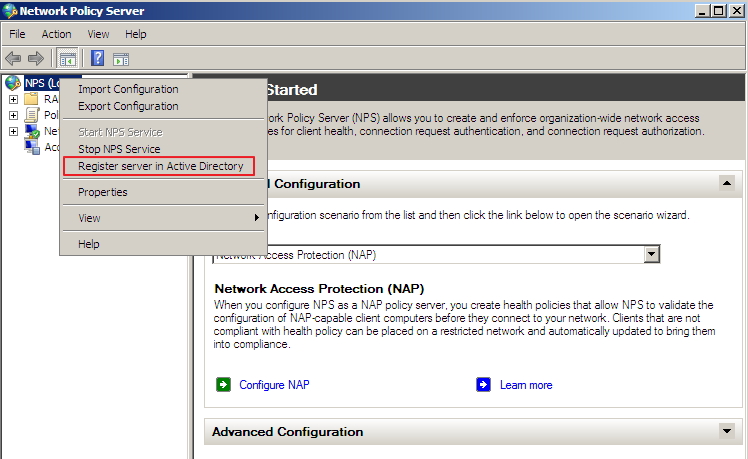Expand the Network Access Protection tree node

pyautogui.click(x=13, y=131)
